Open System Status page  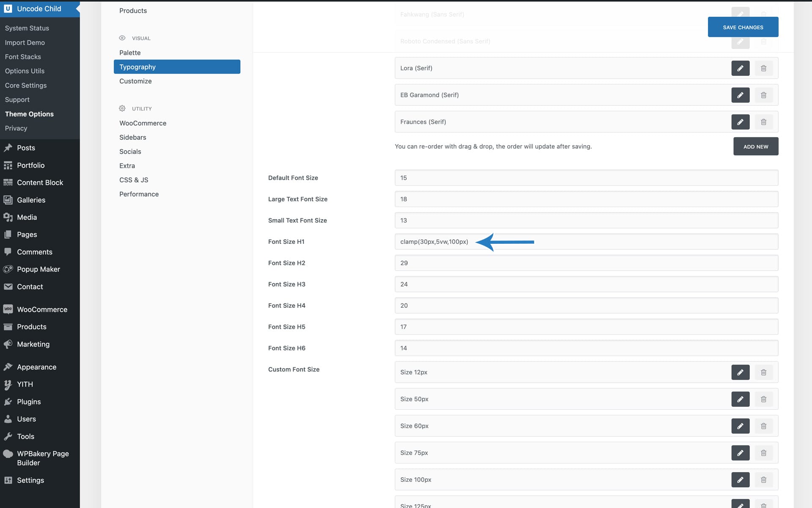coord(27,28)
